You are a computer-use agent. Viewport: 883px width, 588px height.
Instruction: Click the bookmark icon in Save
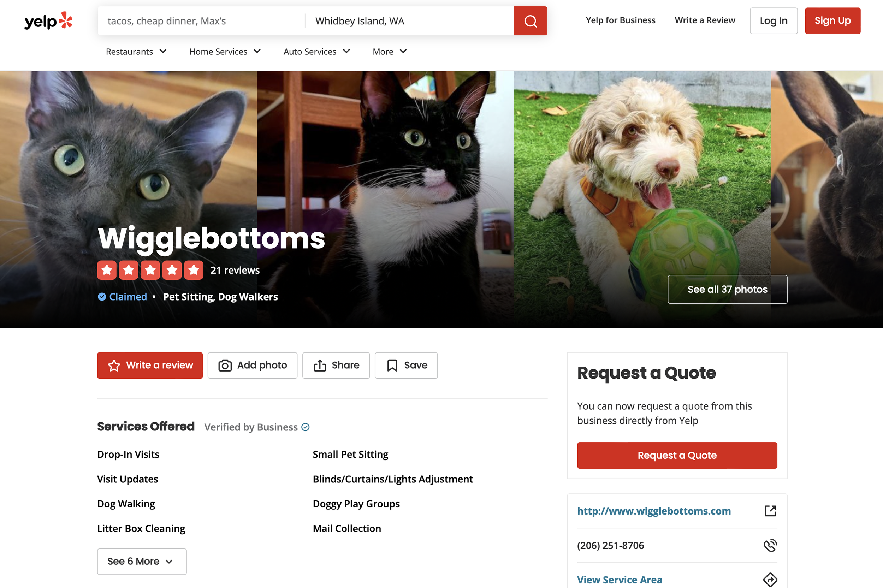[392, 365]
